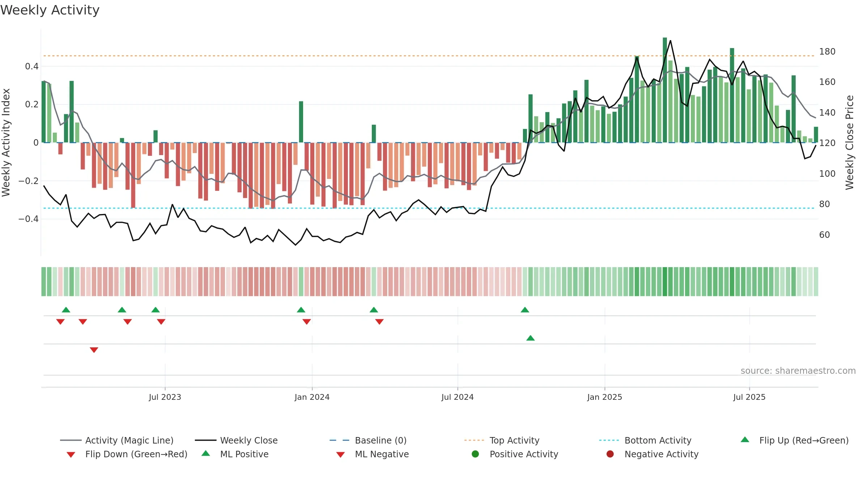Click the gray Magic Line legend line

pyautogui.click(x=71, y=440)
